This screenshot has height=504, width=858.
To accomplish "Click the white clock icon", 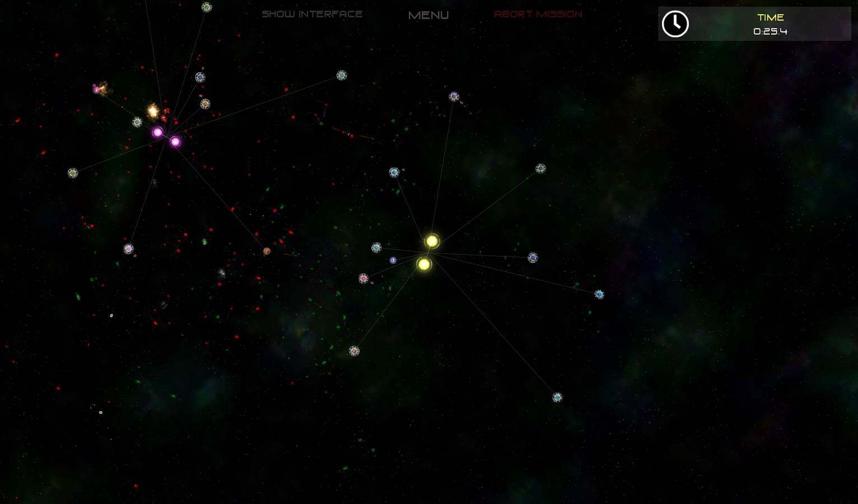I will coord(675,24).
